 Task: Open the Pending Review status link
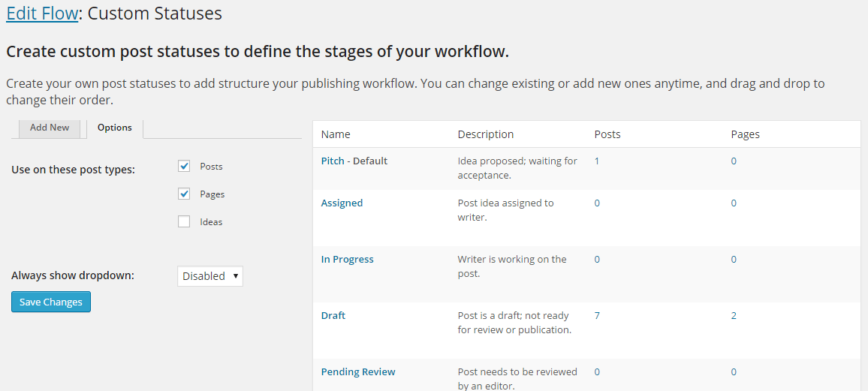click(358, 371)
